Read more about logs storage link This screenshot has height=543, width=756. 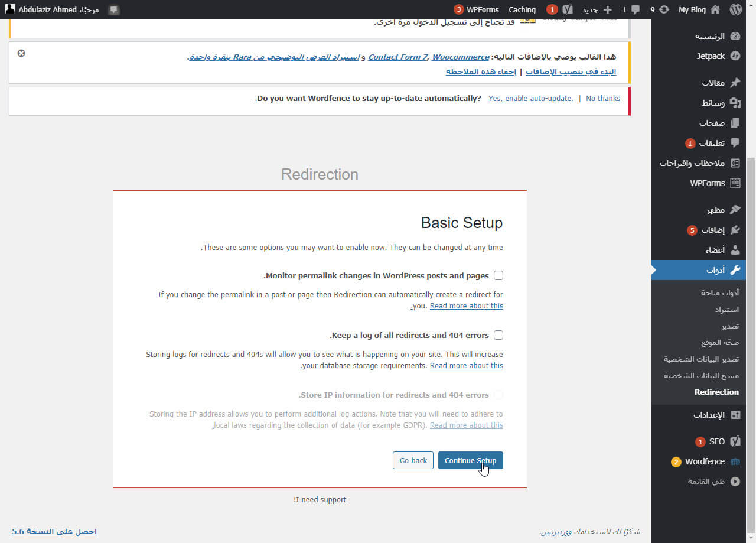pos(467,366)
